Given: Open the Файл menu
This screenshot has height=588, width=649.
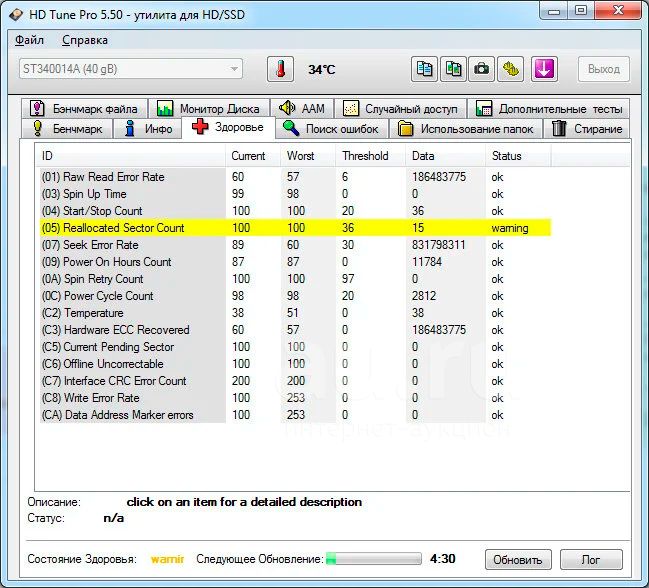Looking at the screenshot, I should coord(29,40).
